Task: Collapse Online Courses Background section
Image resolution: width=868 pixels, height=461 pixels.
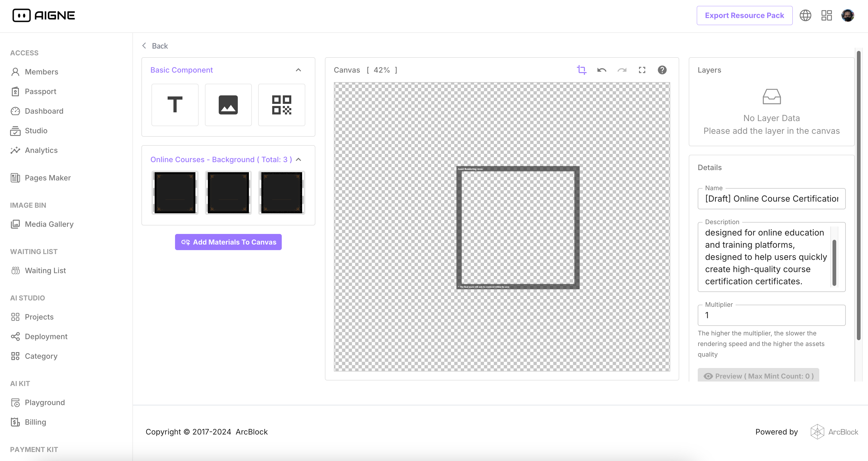Action: point(298,159)
